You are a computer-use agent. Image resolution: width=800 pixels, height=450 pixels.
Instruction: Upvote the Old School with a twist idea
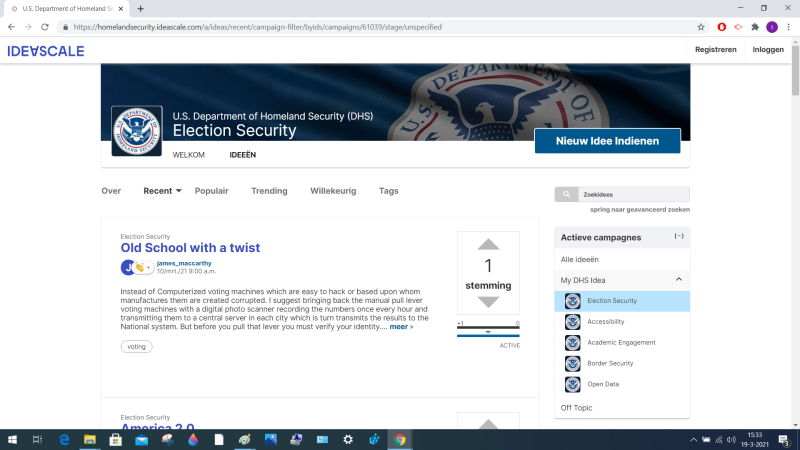pos(488,244)
